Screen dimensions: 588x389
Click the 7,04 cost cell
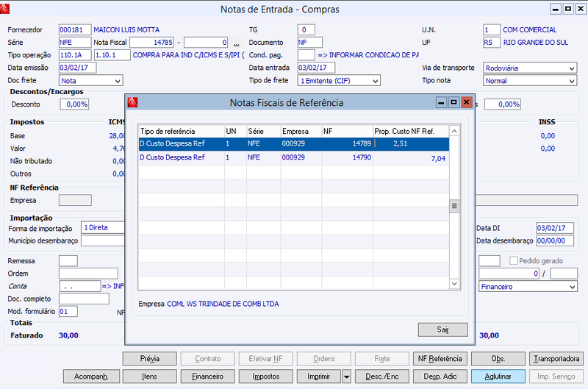[411, 158]
